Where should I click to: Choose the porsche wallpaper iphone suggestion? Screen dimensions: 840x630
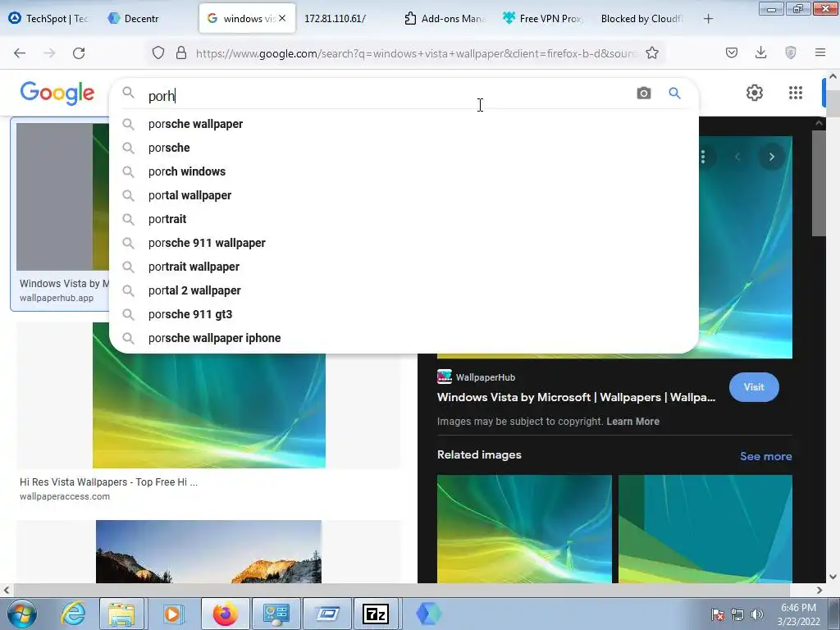404,338
